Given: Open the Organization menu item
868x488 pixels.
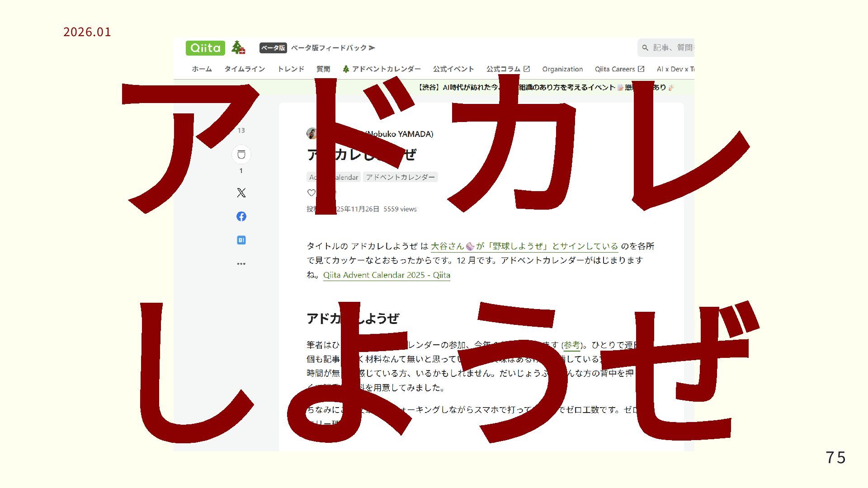Looking at the screenshot, I should [562, 69].
